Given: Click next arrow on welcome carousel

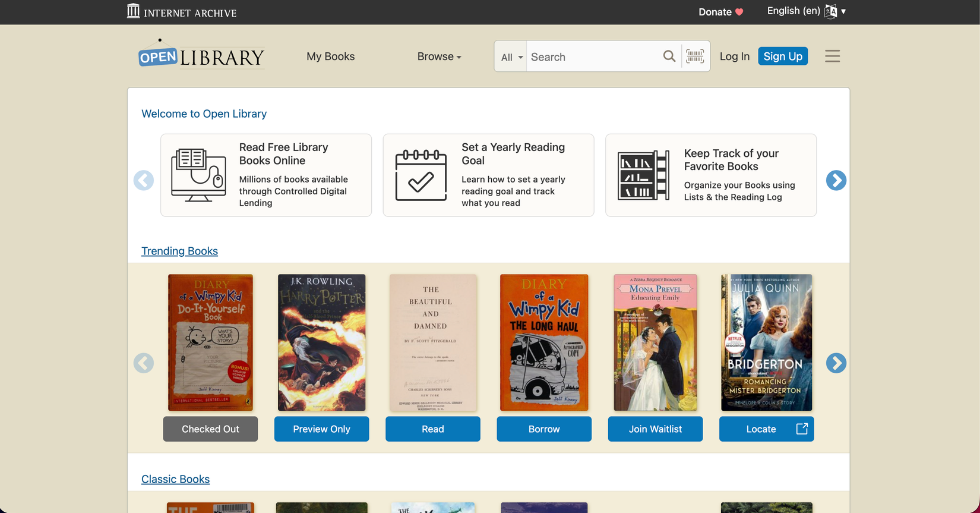Looking at the screenshot, I should click(836, 180).
